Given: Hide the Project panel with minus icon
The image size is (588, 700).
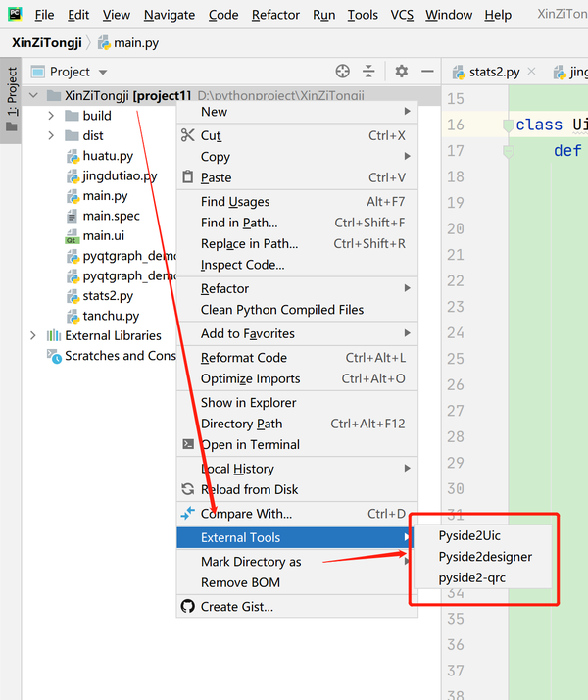Looking at the screenshot, I should point(427,71).
